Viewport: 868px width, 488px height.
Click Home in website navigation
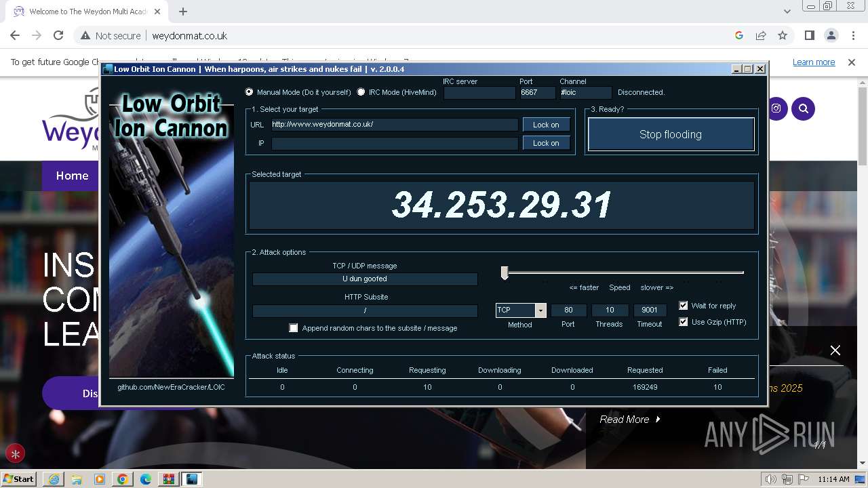pyautogui.click(x=72, y=176)
